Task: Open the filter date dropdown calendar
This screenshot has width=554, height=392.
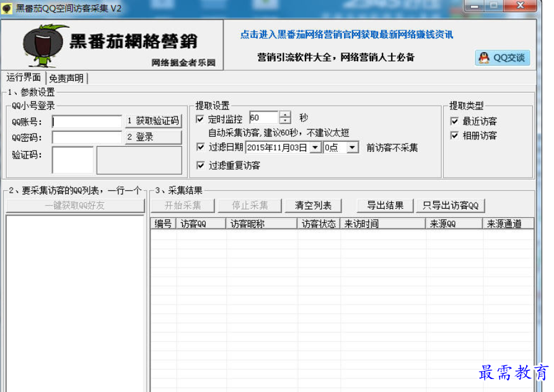Action: [x=315, y=147]
